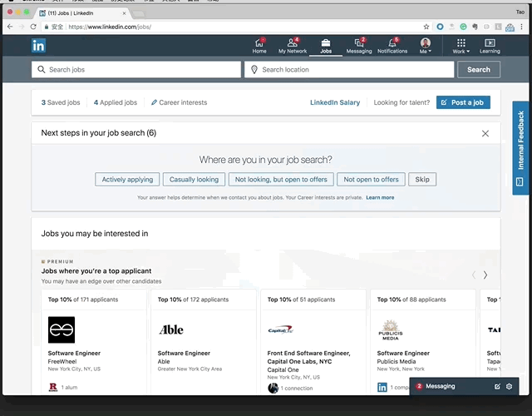Open the Capital One logo
Screen dimensions: 532x416
click(x=280, y=329)
